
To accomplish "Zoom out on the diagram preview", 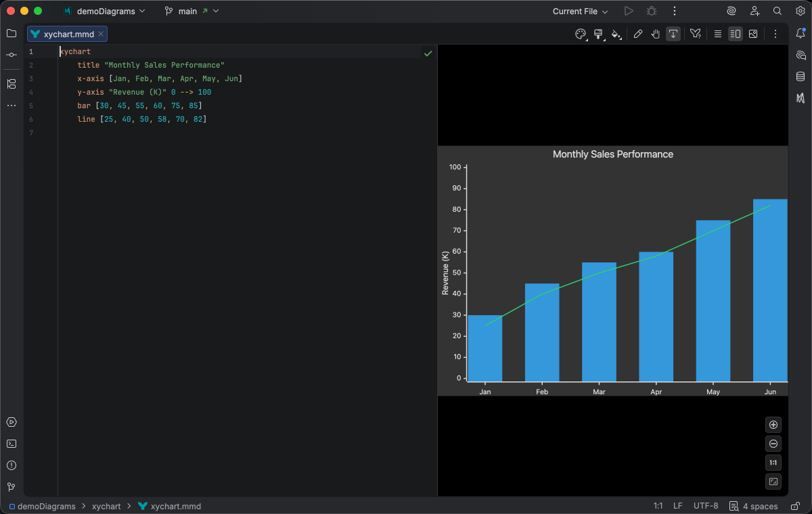I will coord(773,444).
